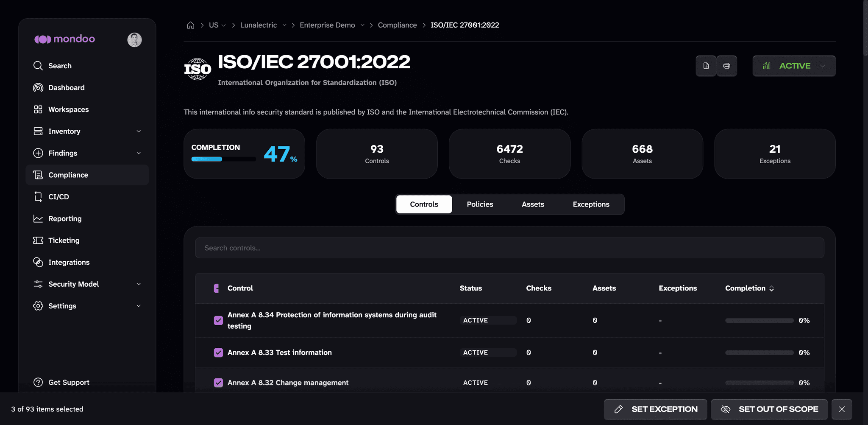
Task: Click Annex A 8.34 completion bar
Action: click(x=759, y=321)
